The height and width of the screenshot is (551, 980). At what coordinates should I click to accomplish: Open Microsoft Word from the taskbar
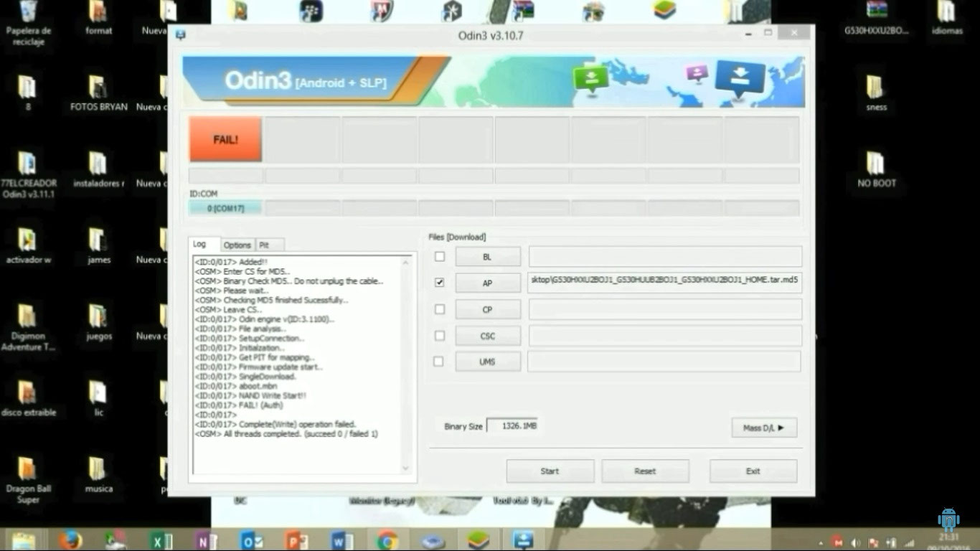(x=342, y=539)
